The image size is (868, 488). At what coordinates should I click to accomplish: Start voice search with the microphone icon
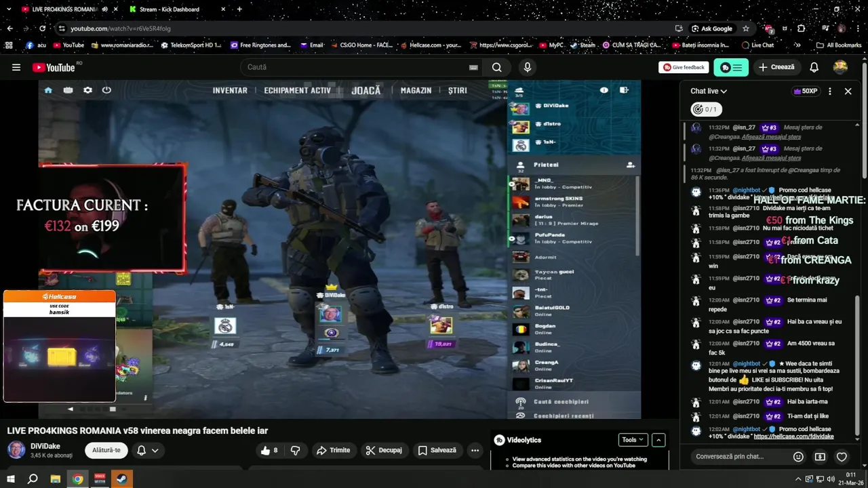[528, 67]
